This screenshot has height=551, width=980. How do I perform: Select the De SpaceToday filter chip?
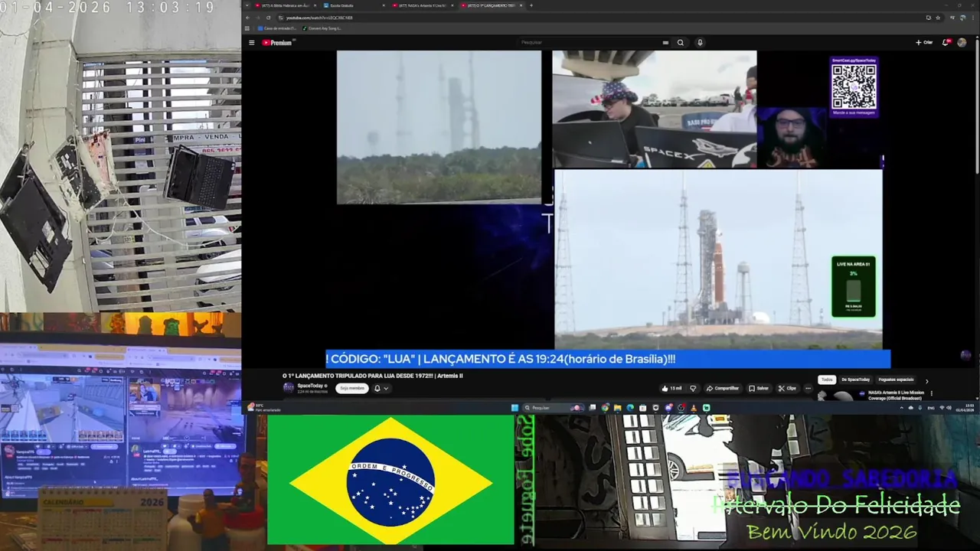coord(855,380)
